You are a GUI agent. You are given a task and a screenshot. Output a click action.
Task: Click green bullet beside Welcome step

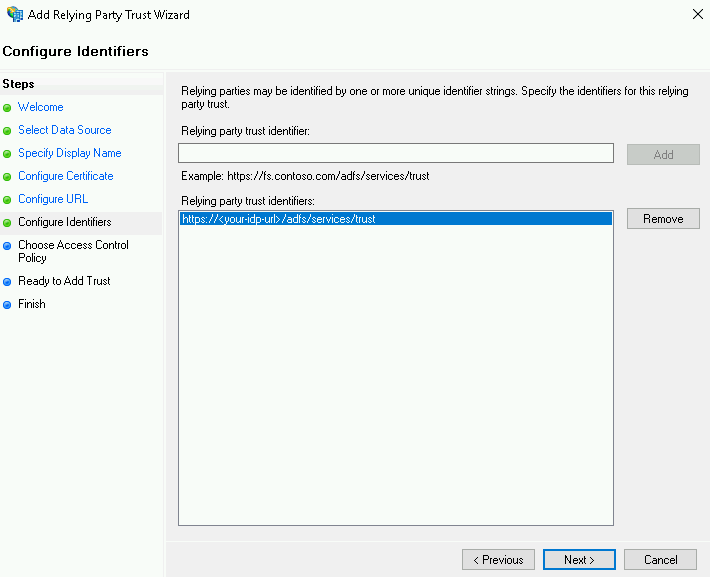pos(8,108)
